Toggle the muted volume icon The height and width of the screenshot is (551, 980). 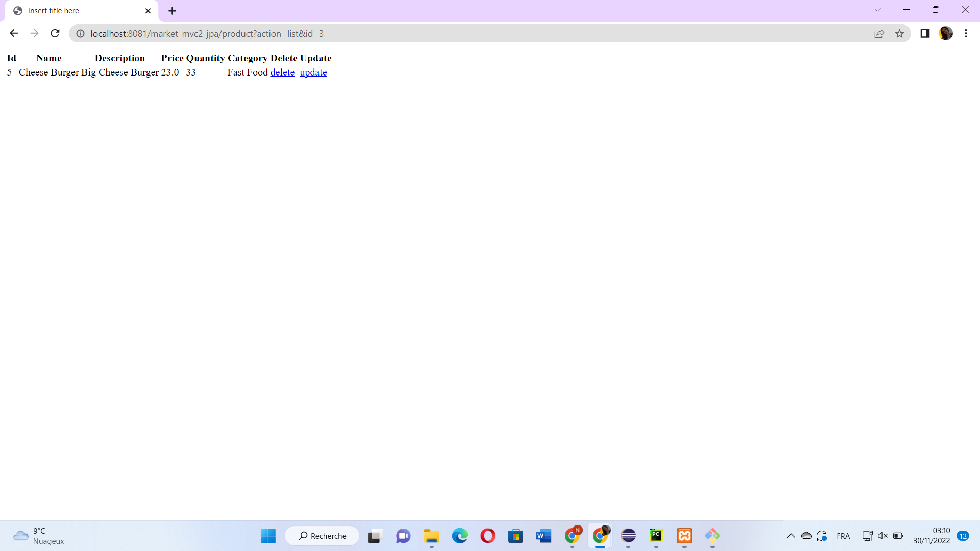click(883, 536)
